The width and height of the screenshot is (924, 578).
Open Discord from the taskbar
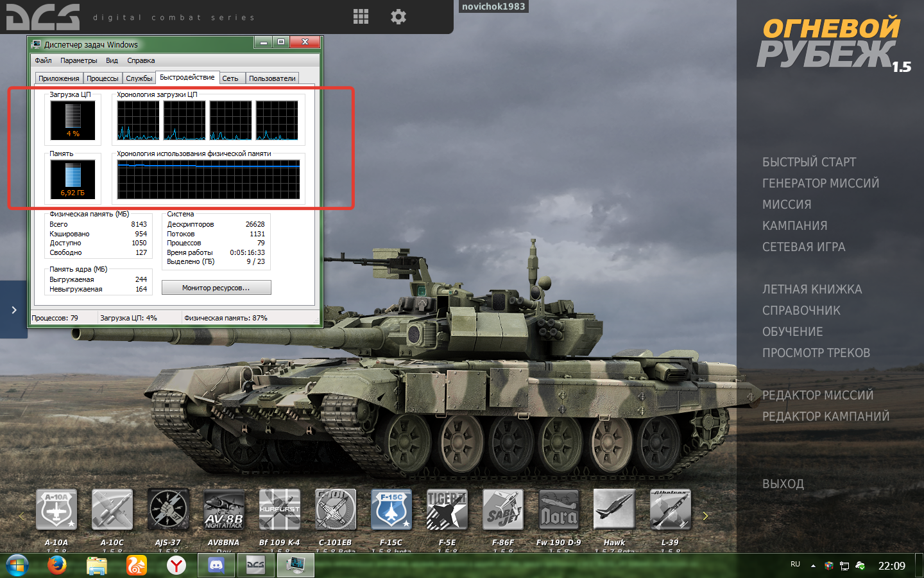point(216,565)
